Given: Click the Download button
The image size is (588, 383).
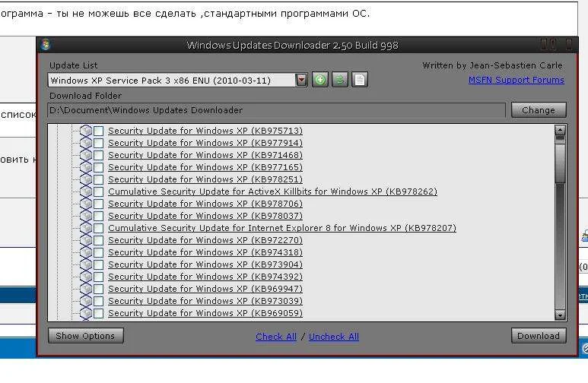Looking at the screenshot, I should [x=539, y=336].
